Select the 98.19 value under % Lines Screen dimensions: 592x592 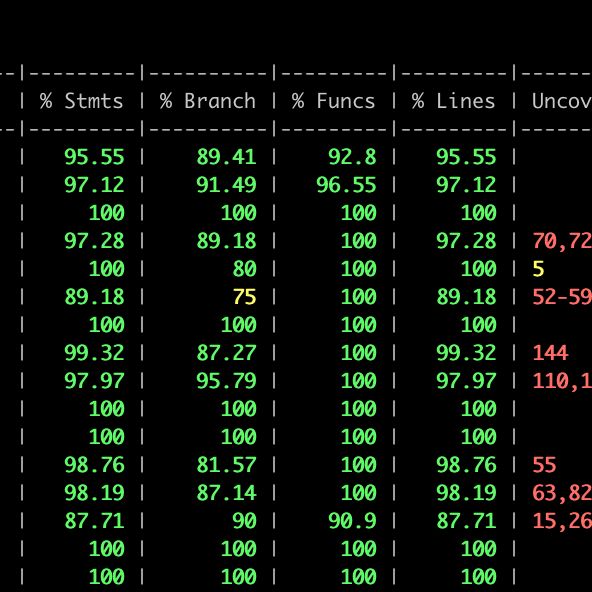click(x=466, y=492)
